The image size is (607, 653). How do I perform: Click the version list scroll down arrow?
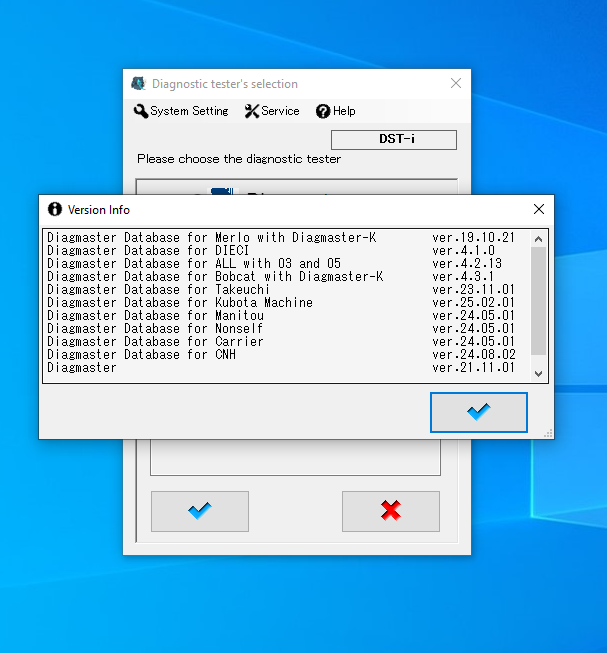click(x=539, y=372)
